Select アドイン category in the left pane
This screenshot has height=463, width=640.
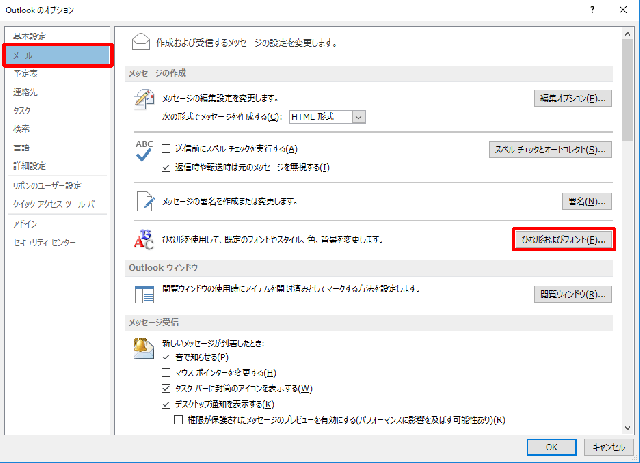click(25, 224)
